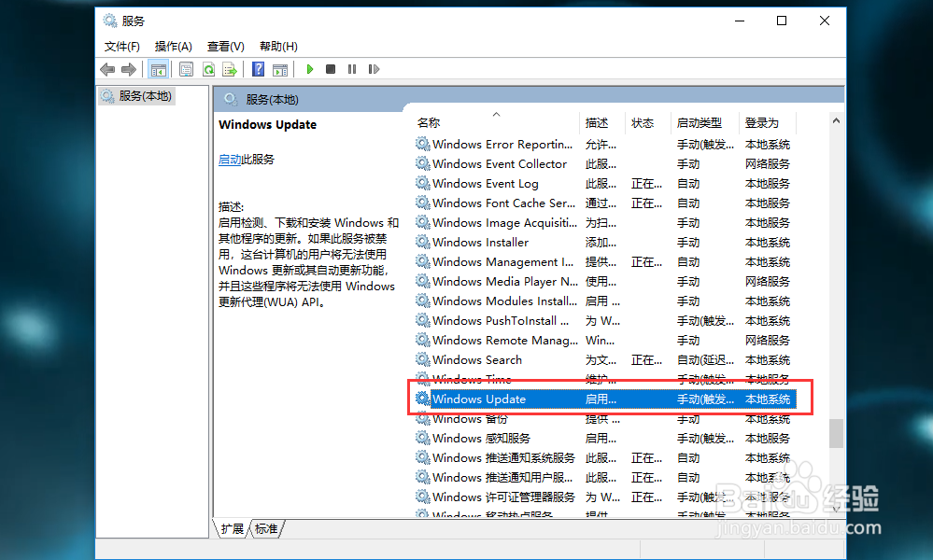Click the gear icon of Windows Management Instrumentation

pos(422,261)
